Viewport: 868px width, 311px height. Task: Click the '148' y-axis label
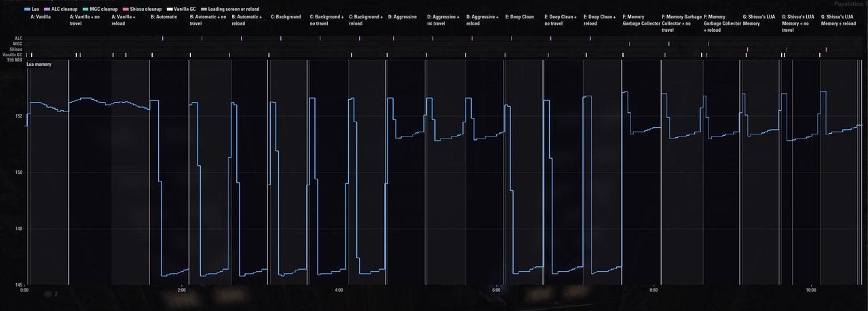click(x=19, y=229)
